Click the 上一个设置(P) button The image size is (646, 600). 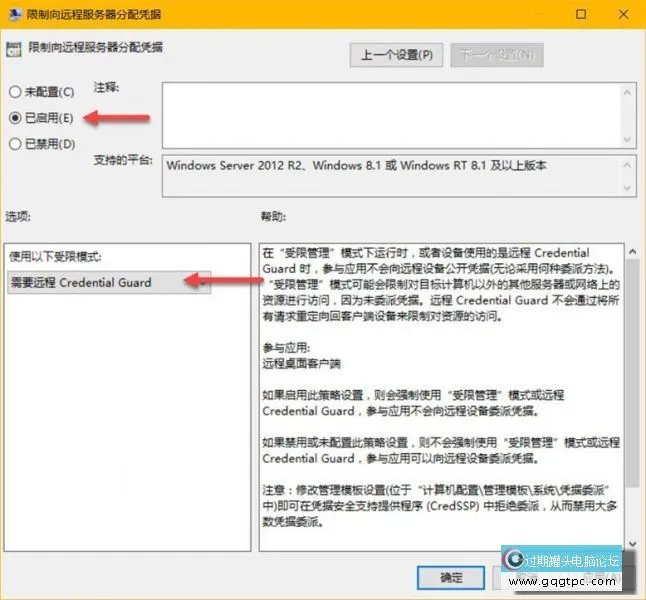pyautogui.click(x=396, y=55)
